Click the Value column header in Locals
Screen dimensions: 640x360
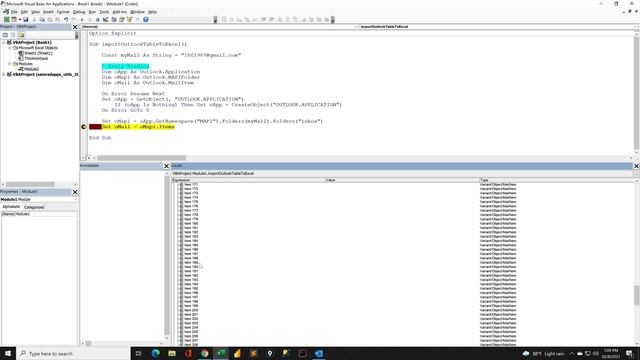pos(402,180)
